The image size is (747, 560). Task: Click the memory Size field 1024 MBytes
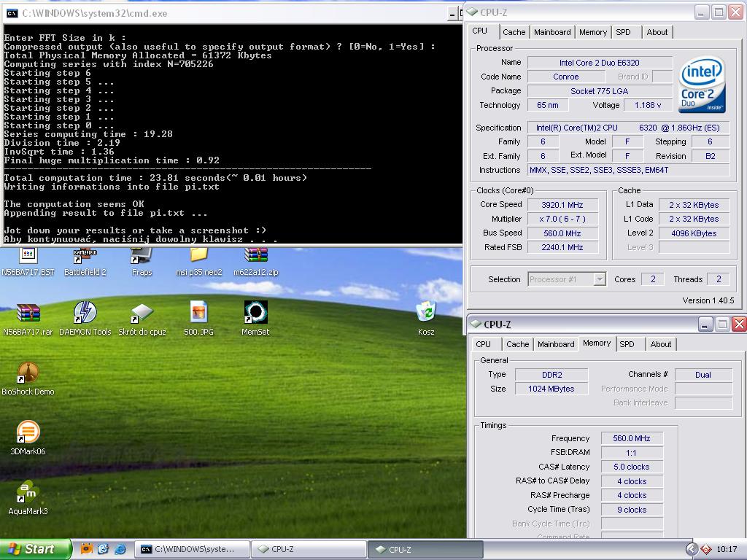(551, 389)
